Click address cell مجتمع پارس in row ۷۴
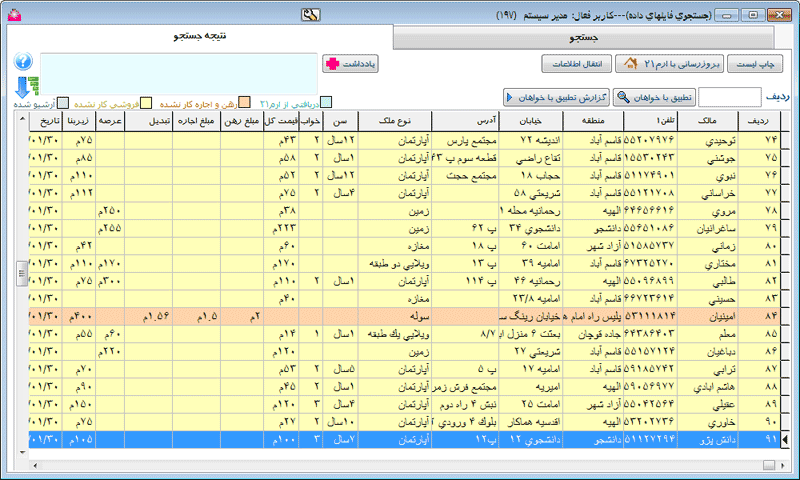This screenshot has height=480, width=800. pyautogui.click(x=465, y=140)
